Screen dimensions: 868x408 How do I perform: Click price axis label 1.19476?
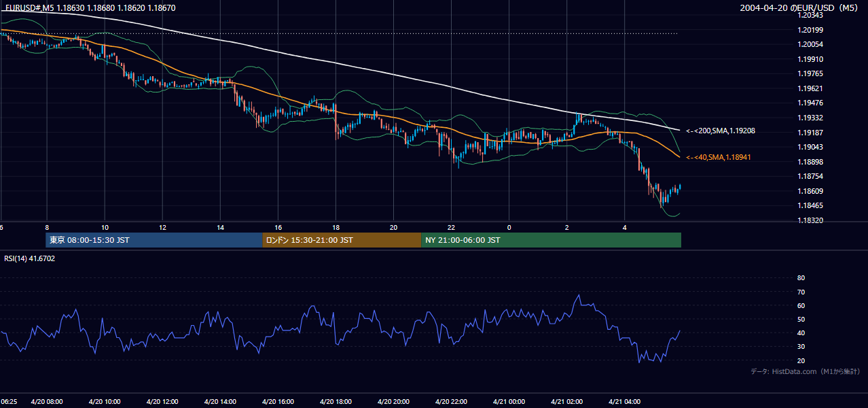[x=810, y=103]
